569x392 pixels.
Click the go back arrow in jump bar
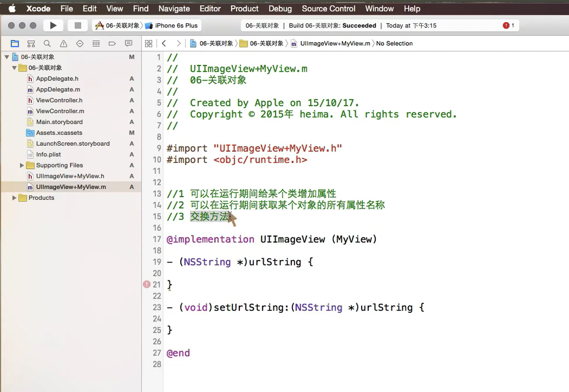tap(164, 43)
